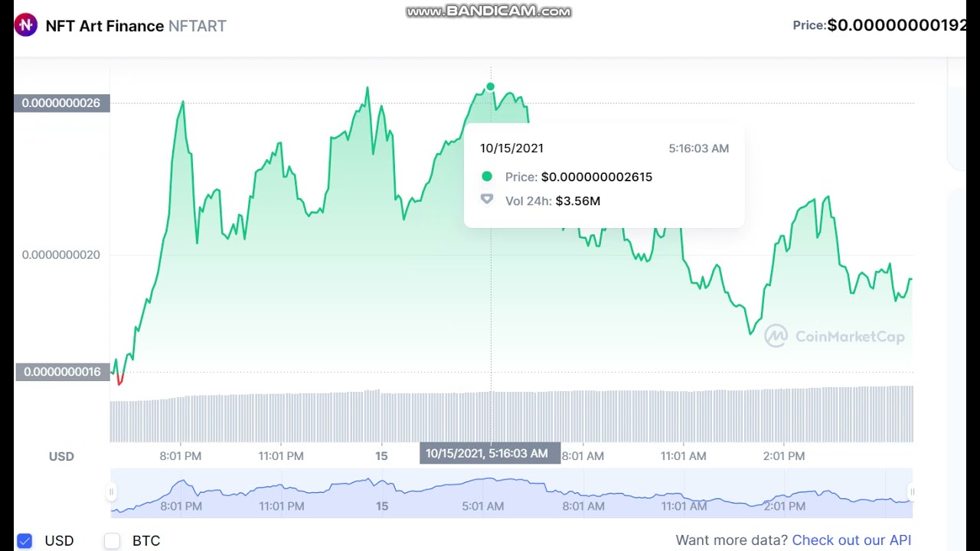Click the tooltip price $0.000000002615

(x=596, y=177)
